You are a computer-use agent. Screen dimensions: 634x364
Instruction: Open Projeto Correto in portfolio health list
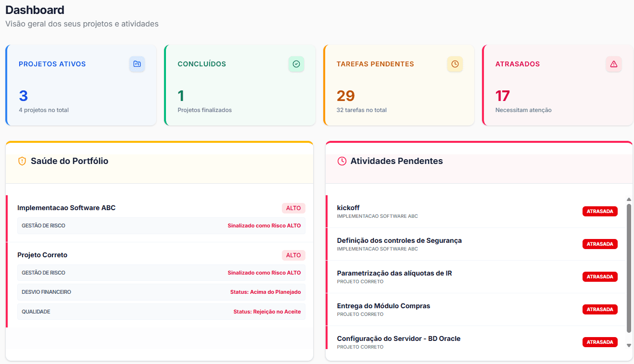pos(42,255)
